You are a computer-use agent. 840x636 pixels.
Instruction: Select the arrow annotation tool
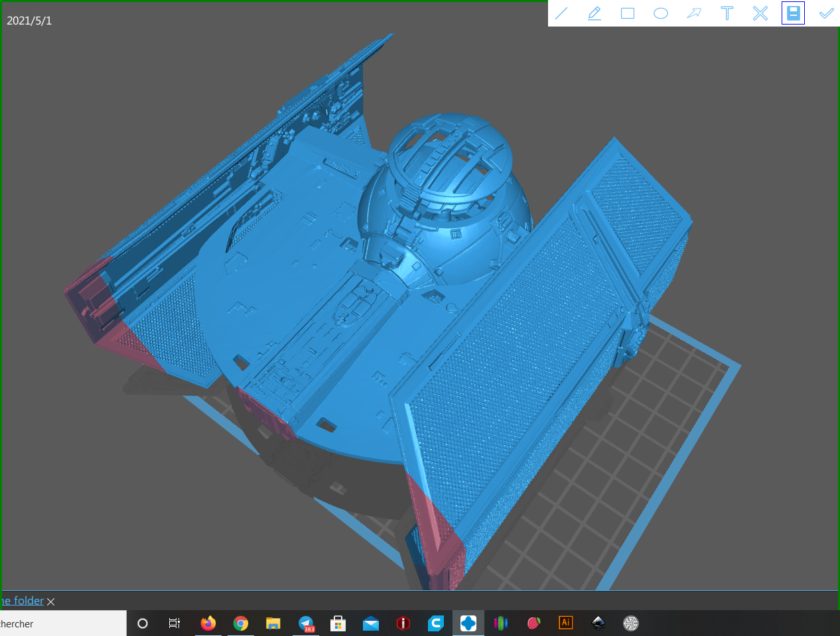(x=694, y=13)
